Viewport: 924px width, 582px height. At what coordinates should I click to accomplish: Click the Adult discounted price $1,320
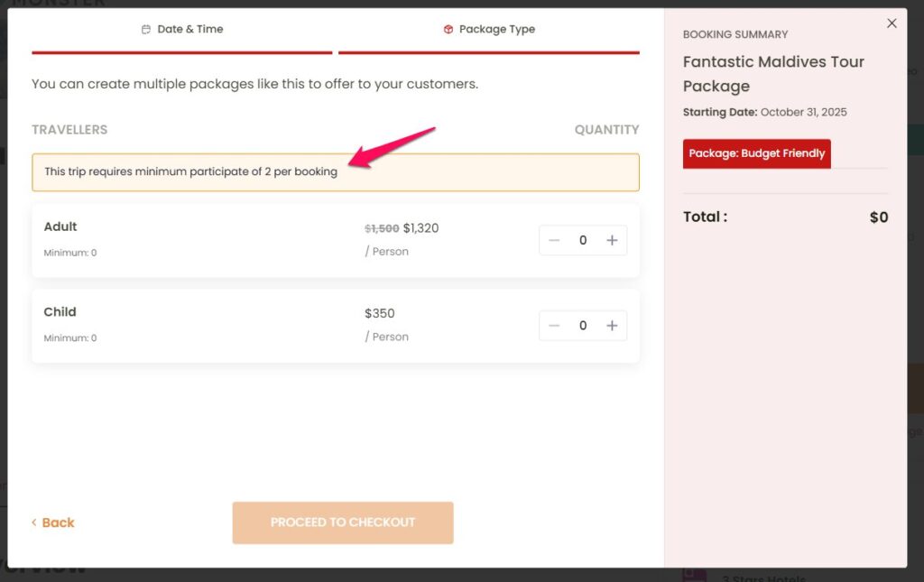(x=420, y=228)
